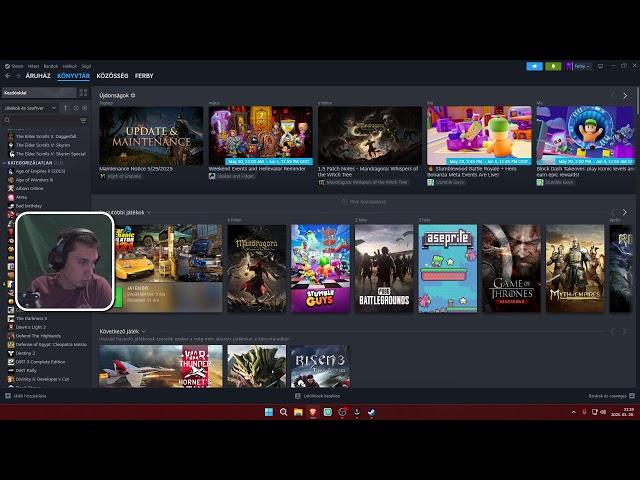Screen dimensions: 640x480
Task: Expand the Következő játék section dropdown
Action: [143, 331]
